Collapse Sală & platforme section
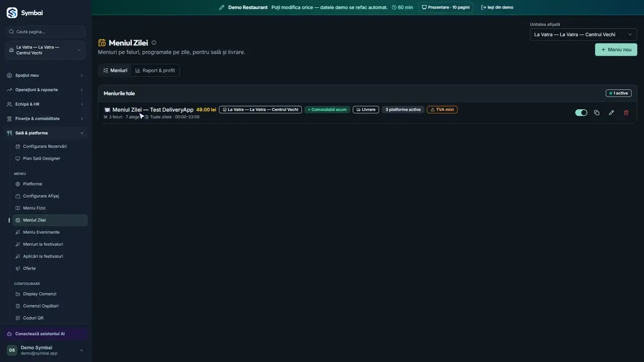644x362 pixels. [45, 133]
